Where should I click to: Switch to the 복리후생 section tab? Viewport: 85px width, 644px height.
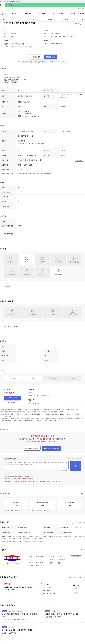click(x=50, y=19)
